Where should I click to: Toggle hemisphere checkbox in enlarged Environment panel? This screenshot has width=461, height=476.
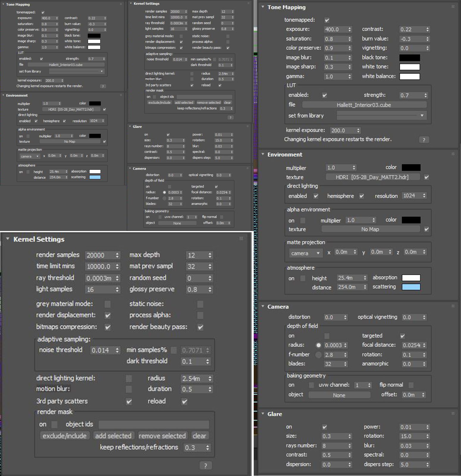[x=362, y=196]
